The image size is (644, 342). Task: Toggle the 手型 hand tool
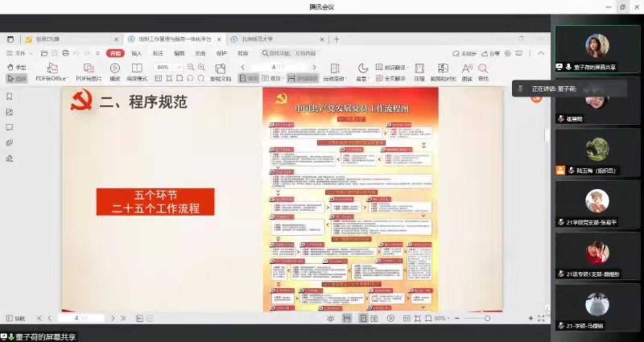tap(17, 68)
